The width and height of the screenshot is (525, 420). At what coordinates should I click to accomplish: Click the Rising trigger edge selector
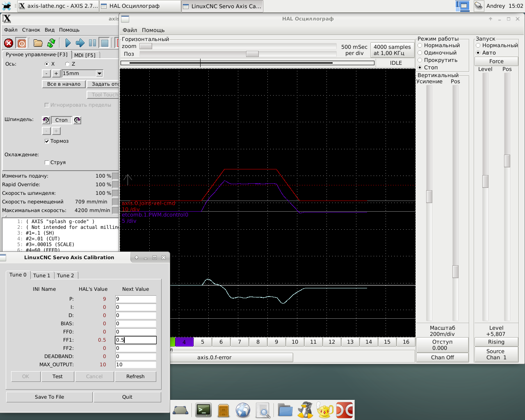pos(496,342)
